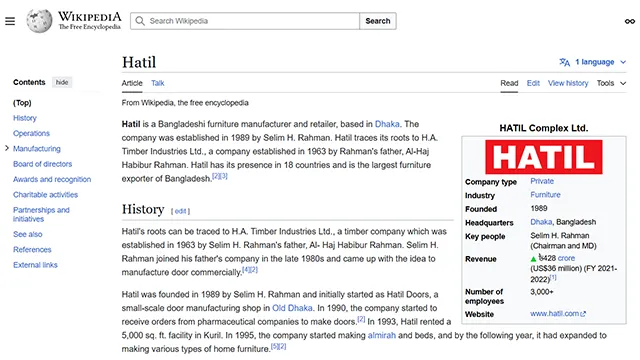This screenshot has width=640, height=360.
Task: Open the crore link in Revenue row
Action: click(566, 258)
